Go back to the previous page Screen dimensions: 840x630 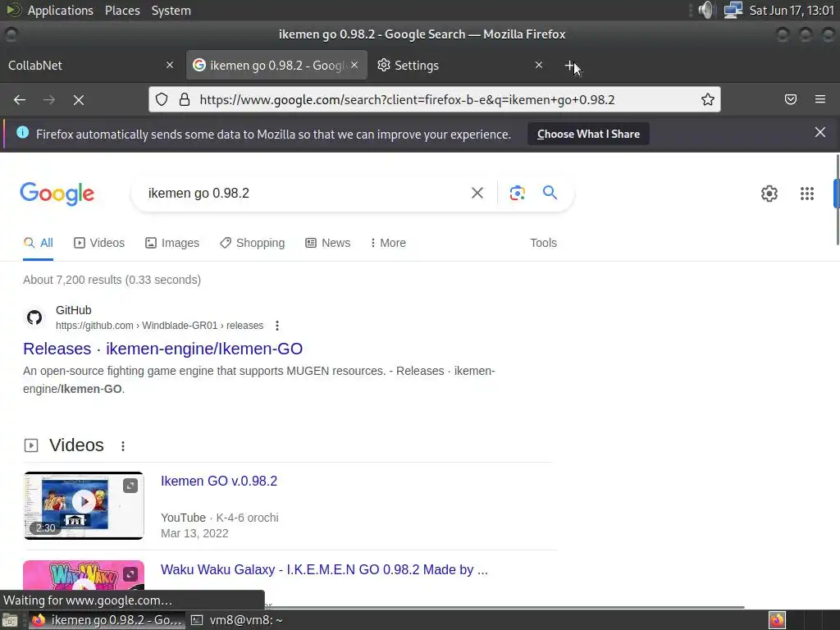tap(20, 99)
